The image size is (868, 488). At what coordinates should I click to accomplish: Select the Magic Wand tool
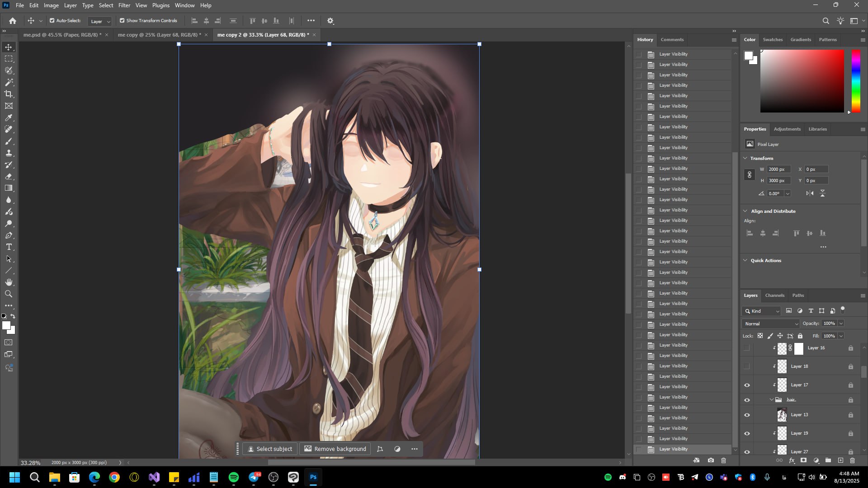pos(9,82)
